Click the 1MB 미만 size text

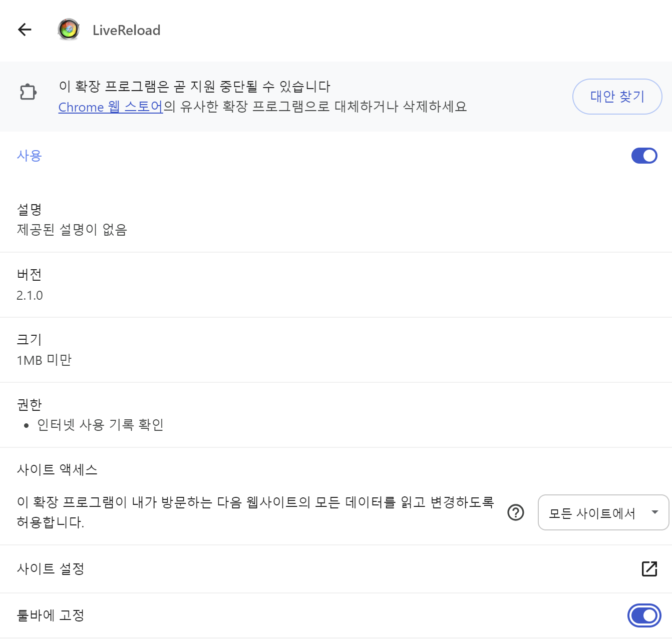(44, 360)
